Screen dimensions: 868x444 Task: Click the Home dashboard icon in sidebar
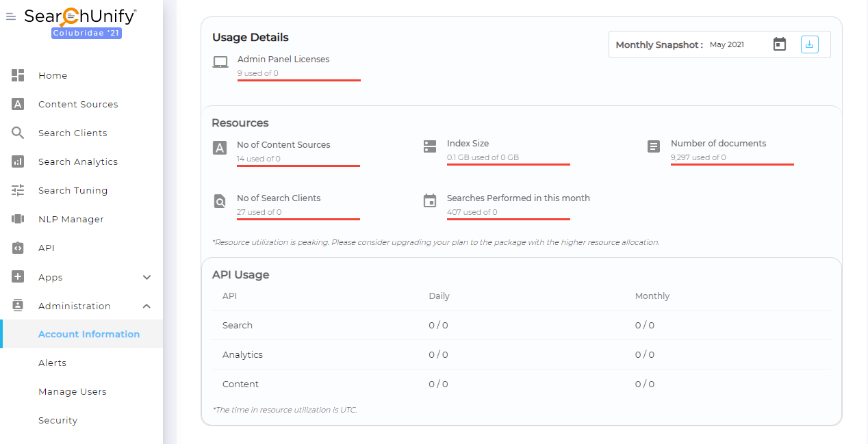click(x=18, y=75)
